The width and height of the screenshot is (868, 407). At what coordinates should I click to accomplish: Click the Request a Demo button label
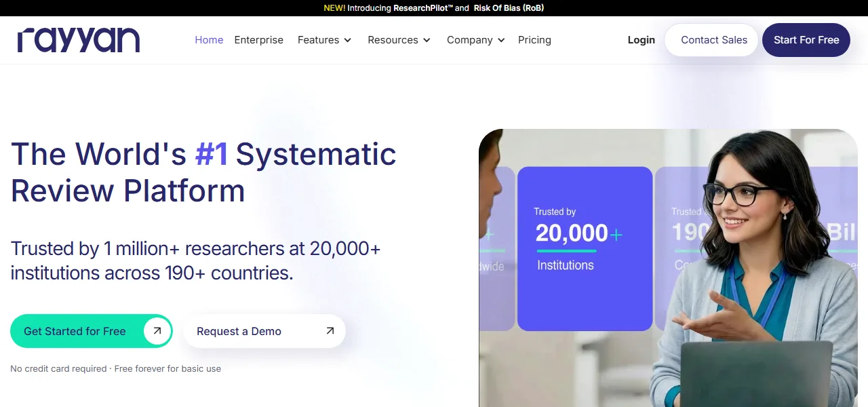239,331
